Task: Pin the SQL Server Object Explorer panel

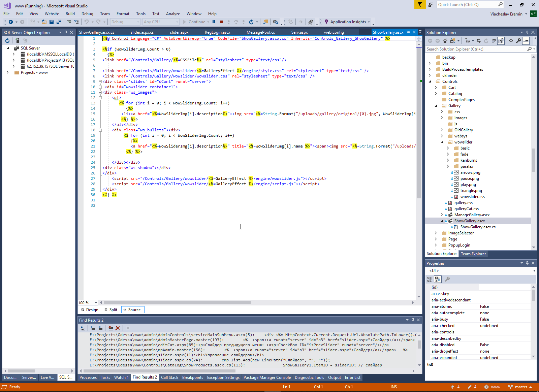Action: (x=66, y=32)
